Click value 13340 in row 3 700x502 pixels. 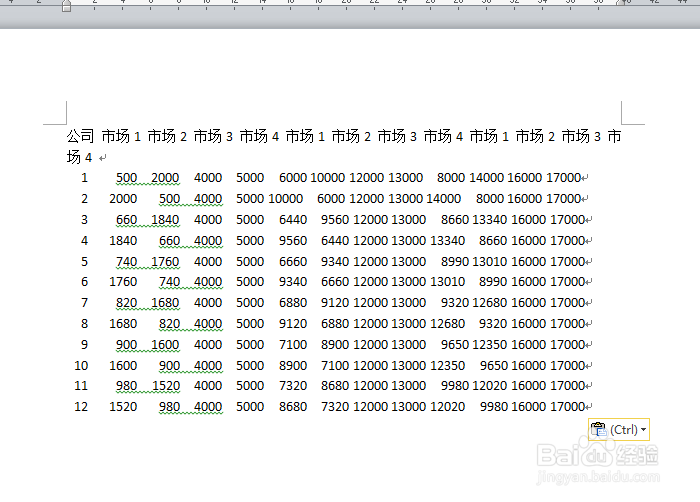coord(490,220)
